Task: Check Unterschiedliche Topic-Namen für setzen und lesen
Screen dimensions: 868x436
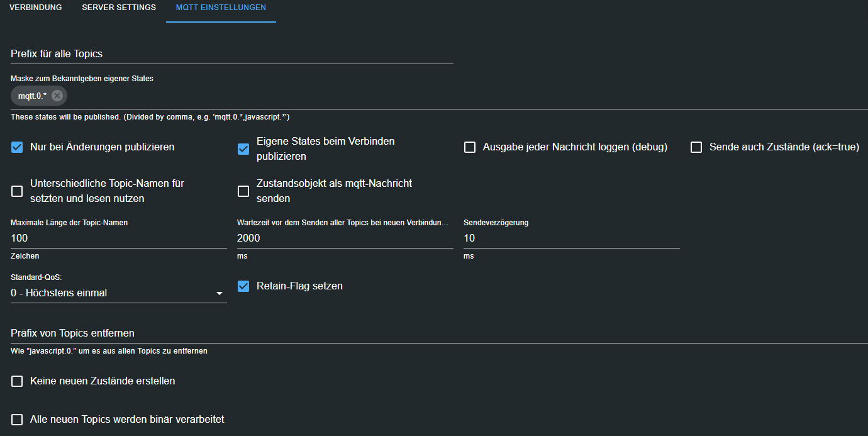Action: pyautogui.click(x=18, y=191)
